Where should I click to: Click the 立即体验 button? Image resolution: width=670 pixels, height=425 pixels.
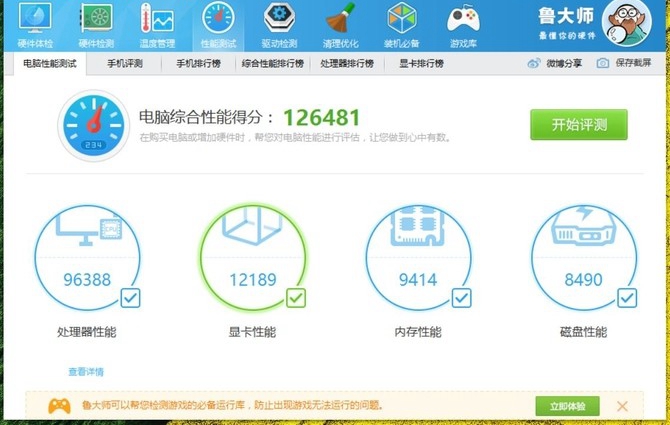click(567, 406)
